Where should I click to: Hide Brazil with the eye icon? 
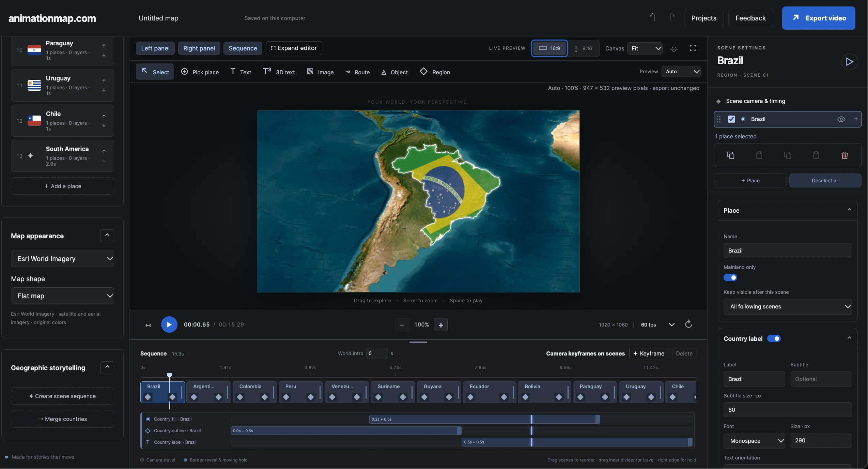coord(841,119)
